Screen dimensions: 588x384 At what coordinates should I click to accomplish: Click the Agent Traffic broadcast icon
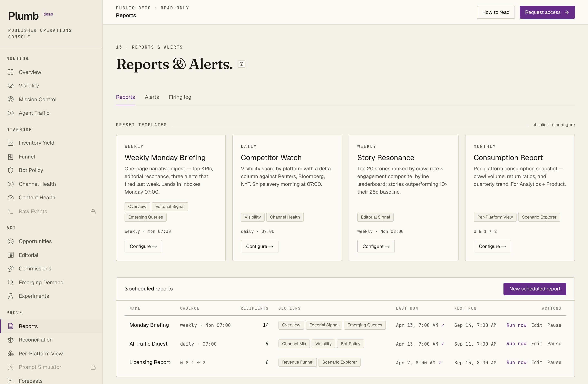10,113
